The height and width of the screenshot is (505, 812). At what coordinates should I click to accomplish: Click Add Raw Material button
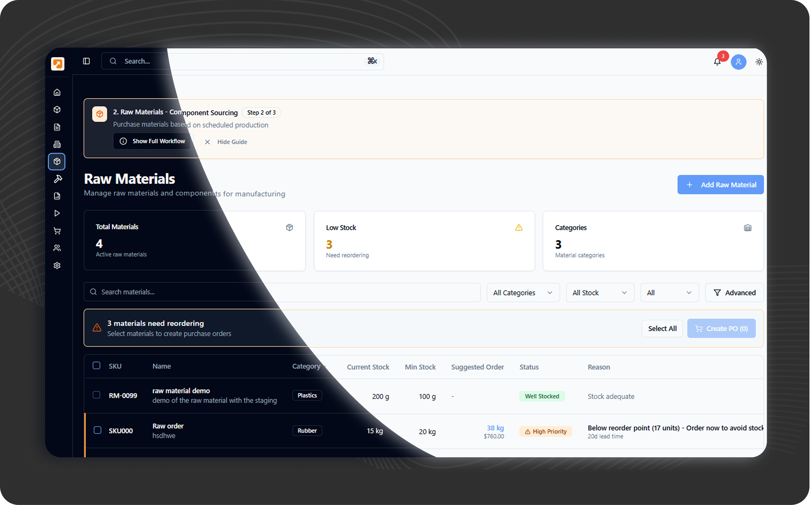(721, 184)
